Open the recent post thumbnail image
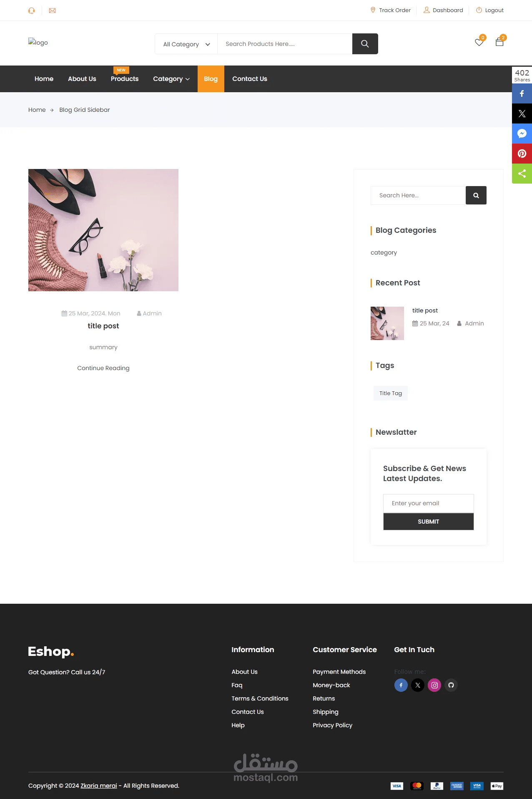This screenshot has height=799, width=532. (387, 323)
